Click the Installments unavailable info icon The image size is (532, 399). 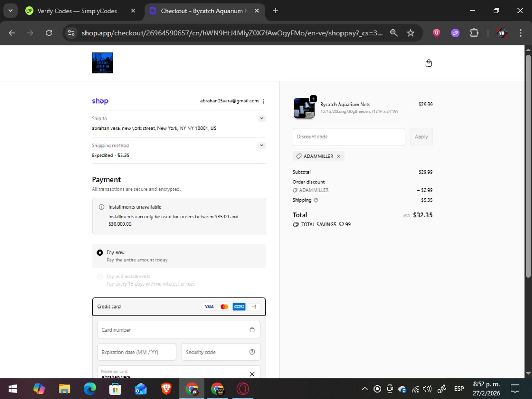pyautogui.click(x=101, y=207)
